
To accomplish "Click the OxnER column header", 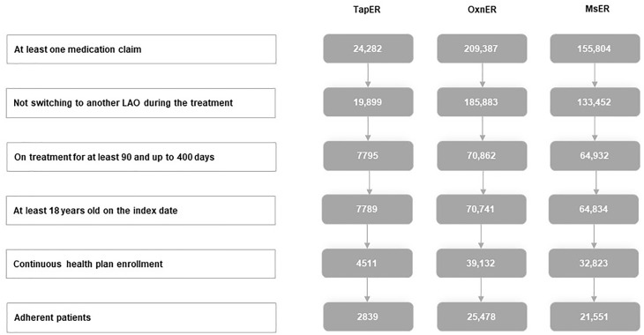I will (482, 10).
